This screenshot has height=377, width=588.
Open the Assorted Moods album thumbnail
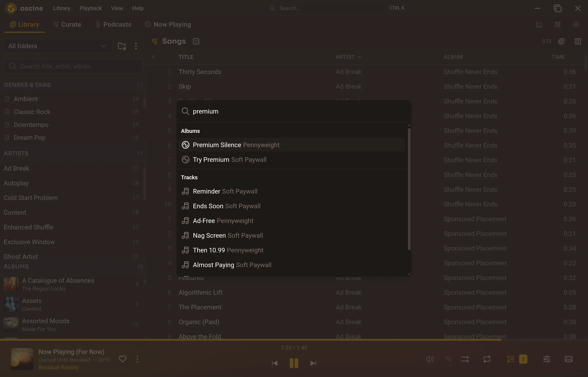click(x=11, y=324)
